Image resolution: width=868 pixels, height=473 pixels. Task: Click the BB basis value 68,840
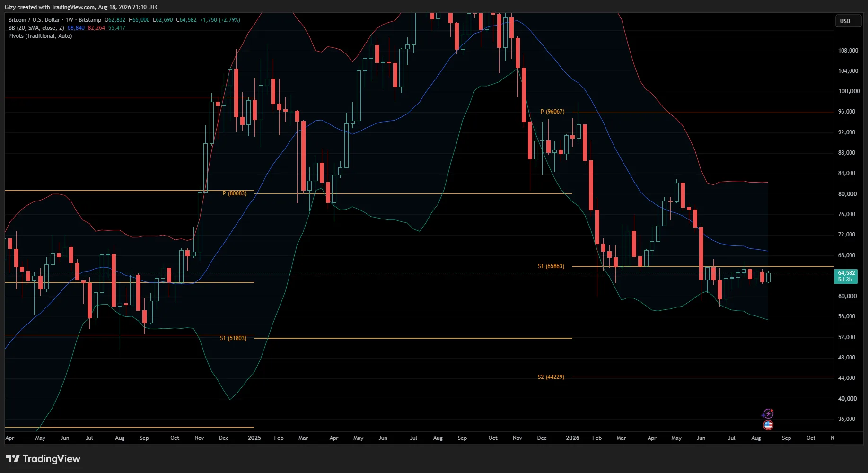pyautogui.click(x=76, y=28)
